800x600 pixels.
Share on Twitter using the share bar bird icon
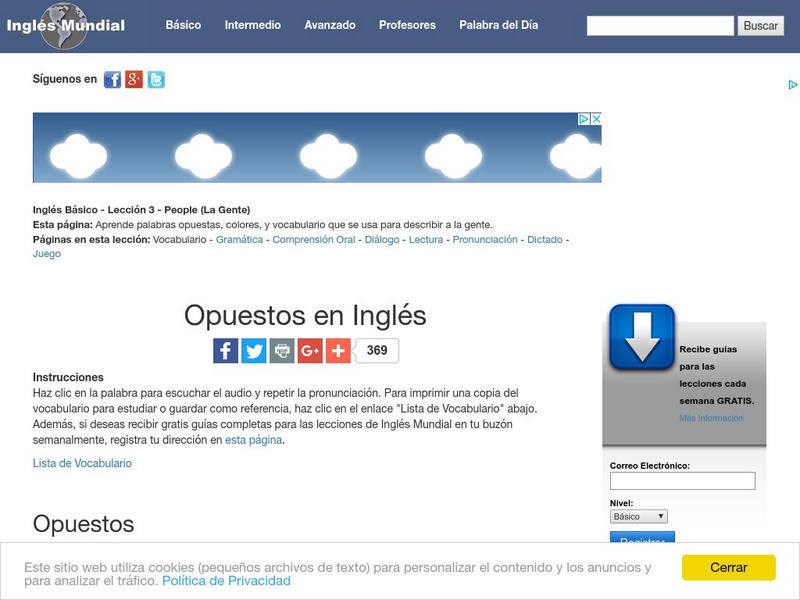pyautogui.click(x=254, y=351)
